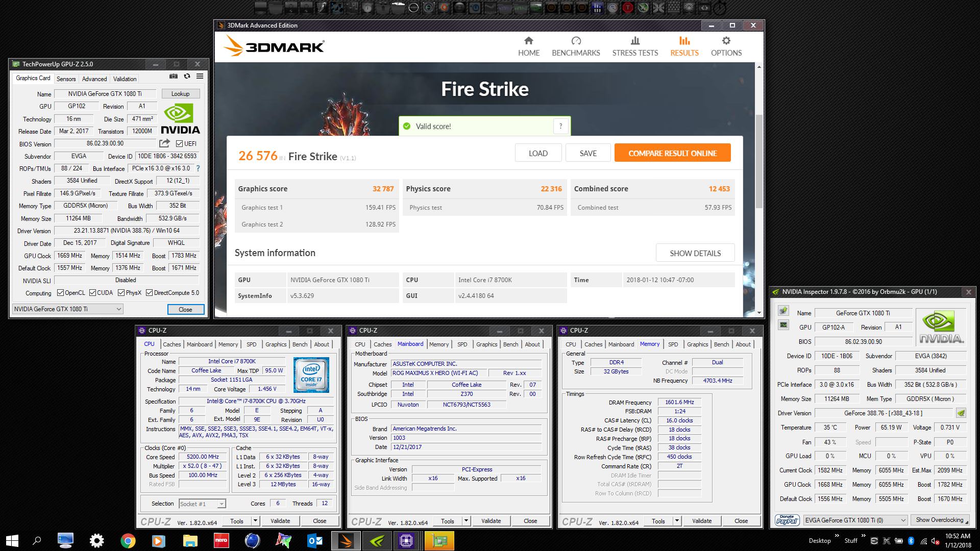Click the bus interface question mark
This screenshot has height=551, width=980.
198,168
